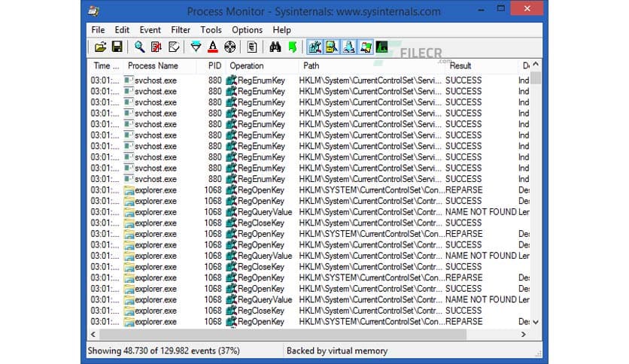
Task: Click the Time column header
Action: pyautogui.click(x=106, y=65)
